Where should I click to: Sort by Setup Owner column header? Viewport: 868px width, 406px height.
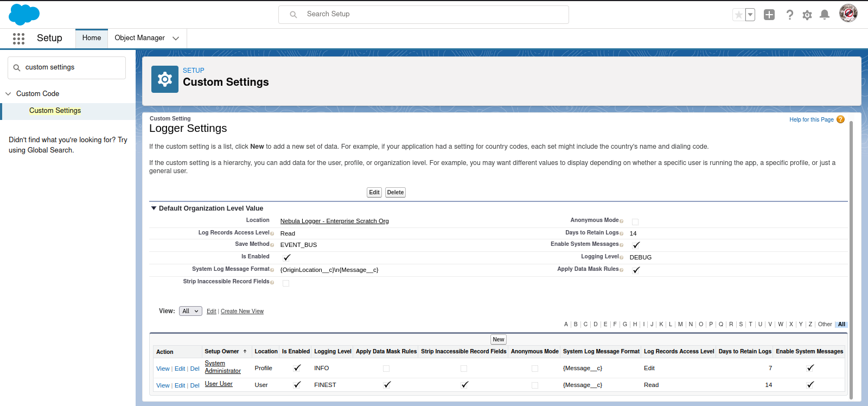(221, 352)
